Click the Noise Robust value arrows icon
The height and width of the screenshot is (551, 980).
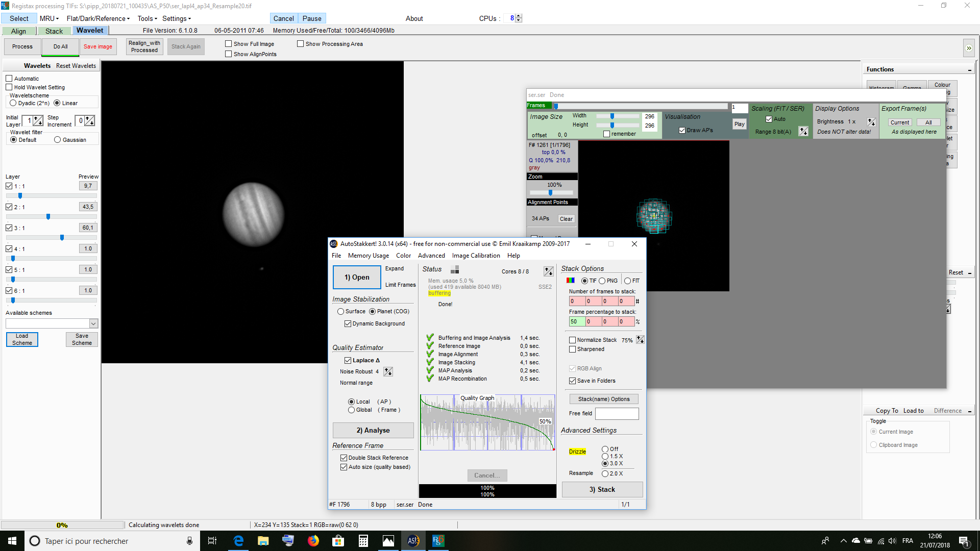[x=388, y=372]
